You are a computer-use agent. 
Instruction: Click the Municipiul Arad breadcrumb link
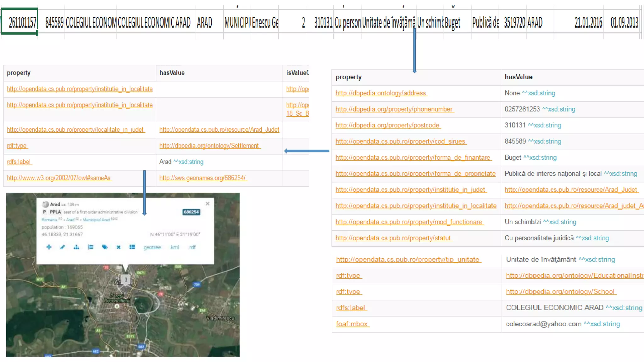97,220
